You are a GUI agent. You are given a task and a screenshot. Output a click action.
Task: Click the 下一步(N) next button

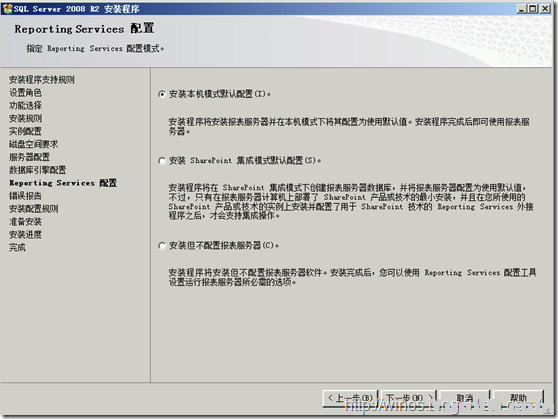[x=409, y=398]
